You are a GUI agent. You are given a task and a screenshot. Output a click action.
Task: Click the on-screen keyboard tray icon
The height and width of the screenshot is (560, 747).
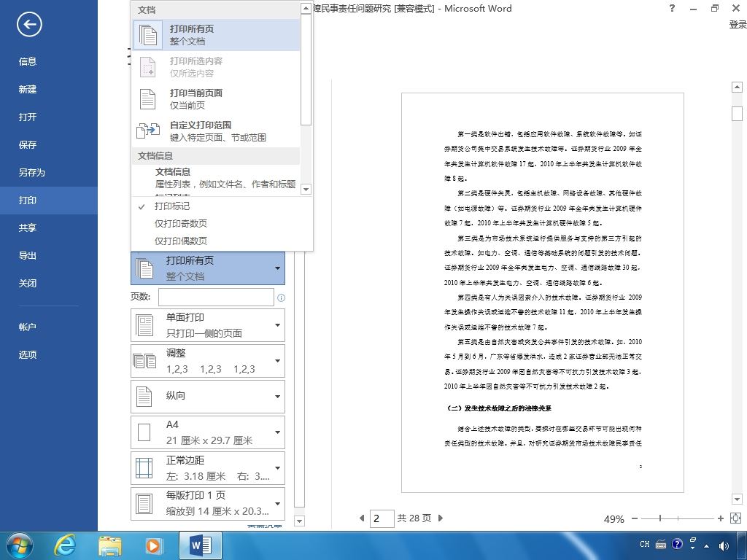(x=661, y=544)
